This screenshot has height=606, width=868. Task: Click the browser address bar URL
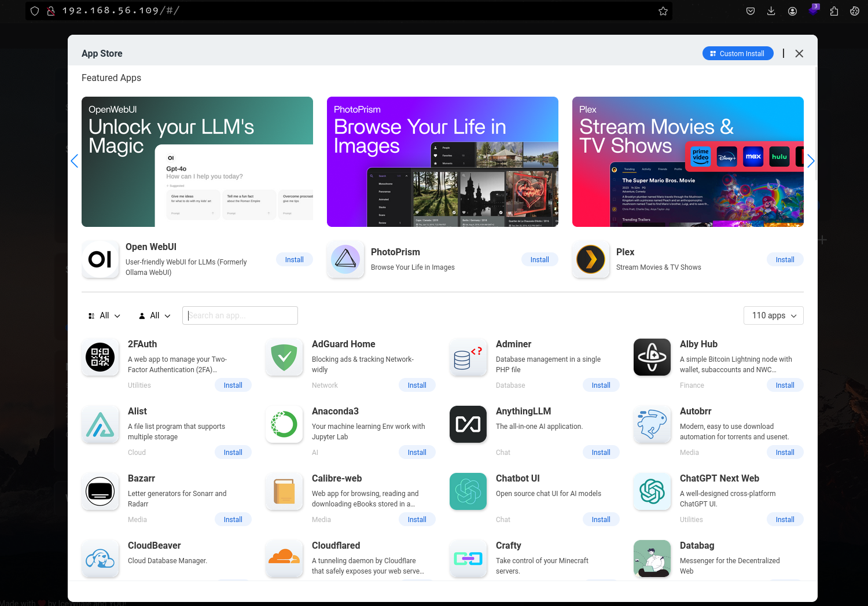[x=120, y=11]
